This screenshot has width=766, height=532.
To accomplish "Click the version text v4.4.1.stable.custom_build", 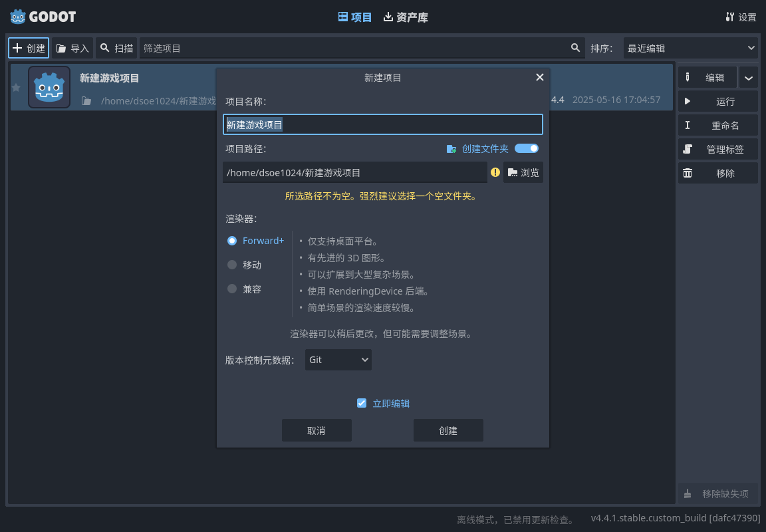I will 675,518.
